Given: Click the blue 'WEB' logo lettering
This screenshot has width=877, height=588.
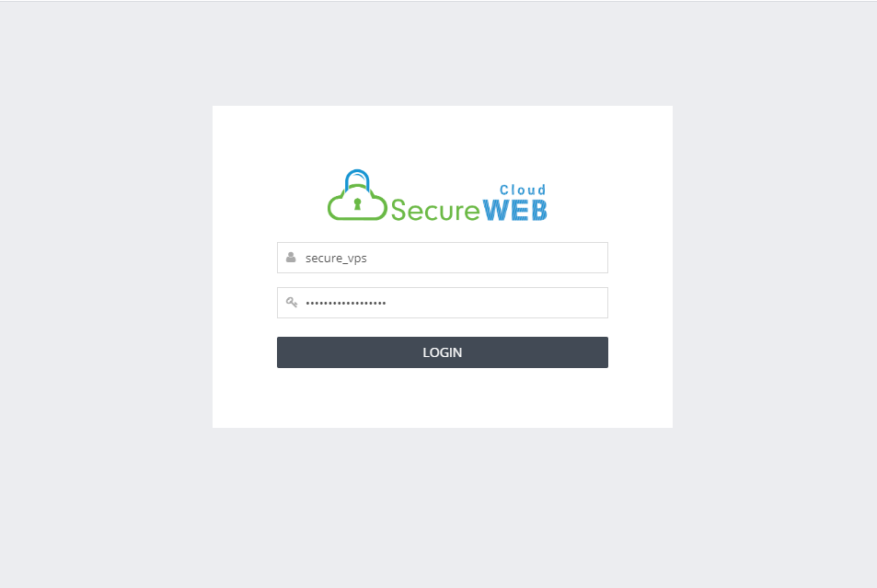Looking at the screenshot, I should pyautogui.click(x=514, y=211).
